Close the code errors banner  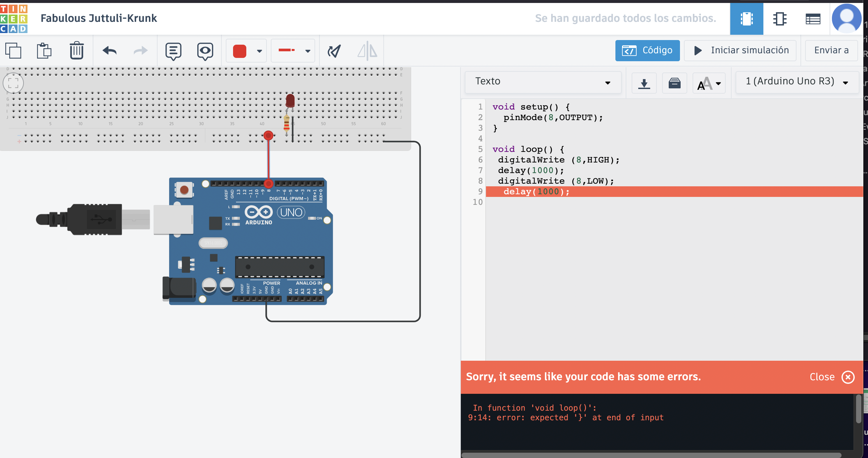(x=847, y=377)
